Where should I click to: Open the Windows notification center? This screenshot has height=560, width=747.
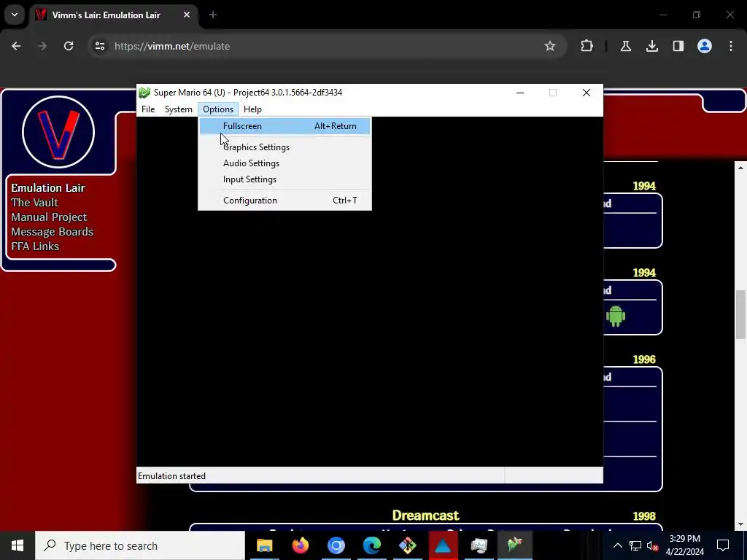coord(723,545)
